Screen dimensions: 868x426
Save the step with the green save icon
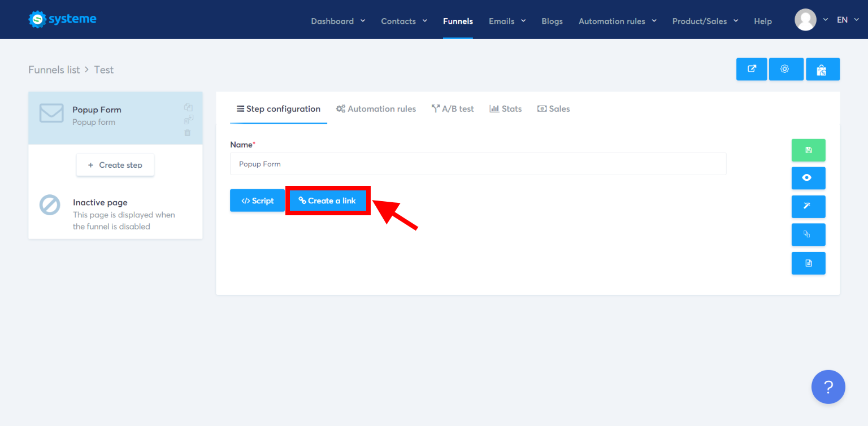tap(808, 150)
